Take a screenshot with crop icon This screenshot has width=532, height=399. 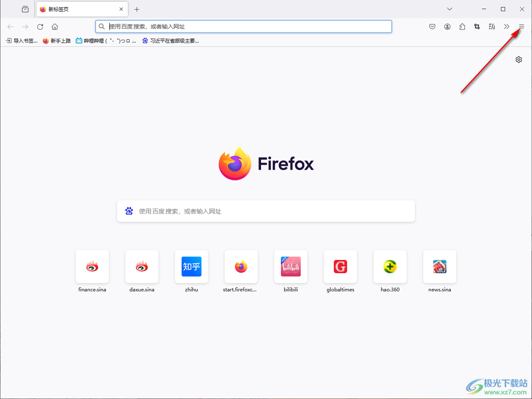[x=477, y=26]
